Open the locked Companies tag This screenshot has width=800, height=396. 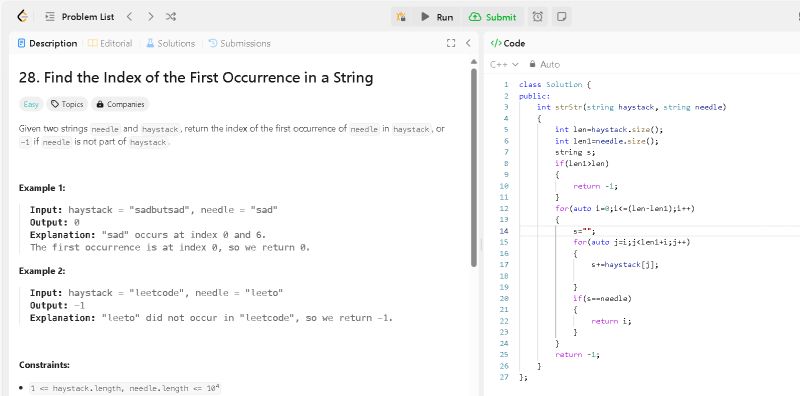(x=120, y=104)
